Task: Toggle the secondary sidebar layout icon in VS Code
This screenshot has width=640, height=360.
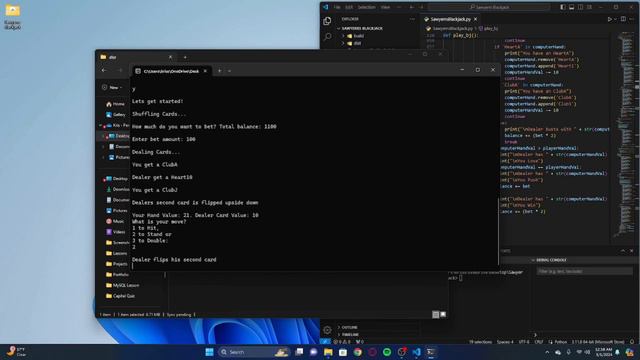Action: point(580,7)
